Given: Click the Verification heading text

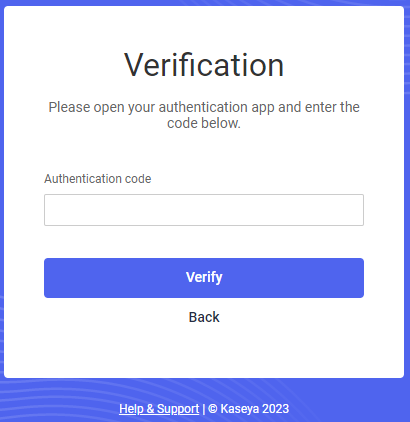Looking at the screenshot, I should (x=204, y=65).
